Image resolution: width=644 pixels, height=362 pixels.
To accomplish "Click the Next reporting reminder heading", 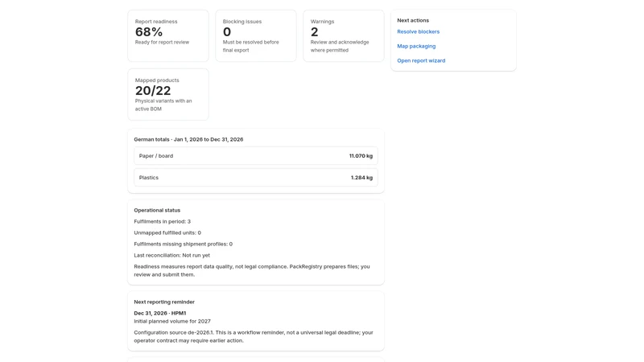I will [164, 302].
